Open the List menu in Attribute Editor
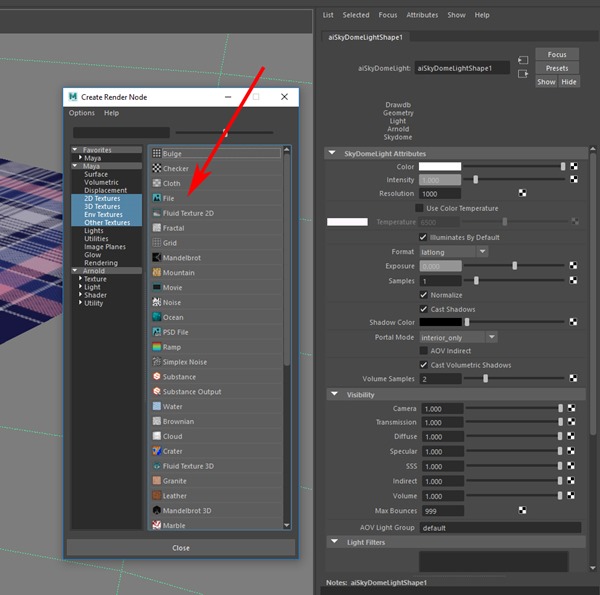The width and height of the screenshot is (600, 595). coord(328,15)
